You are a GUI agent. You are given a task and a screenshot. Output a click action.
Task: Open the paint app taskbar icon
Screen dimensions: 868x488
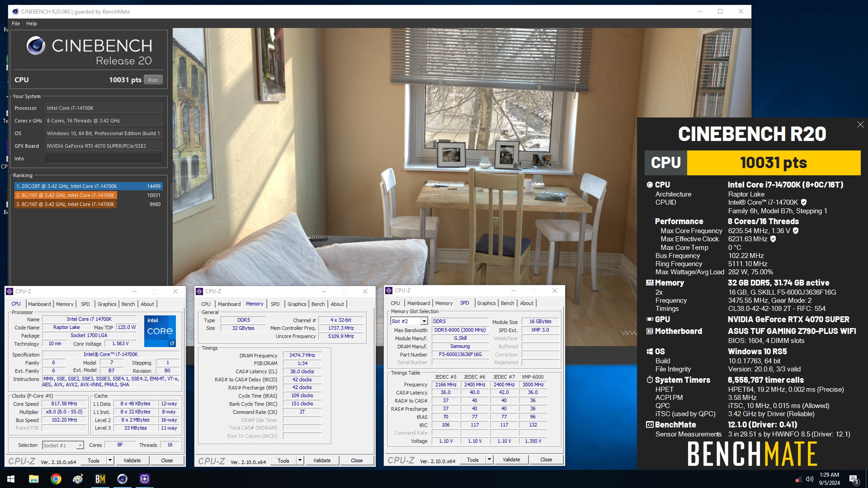[x=78, y=479]
